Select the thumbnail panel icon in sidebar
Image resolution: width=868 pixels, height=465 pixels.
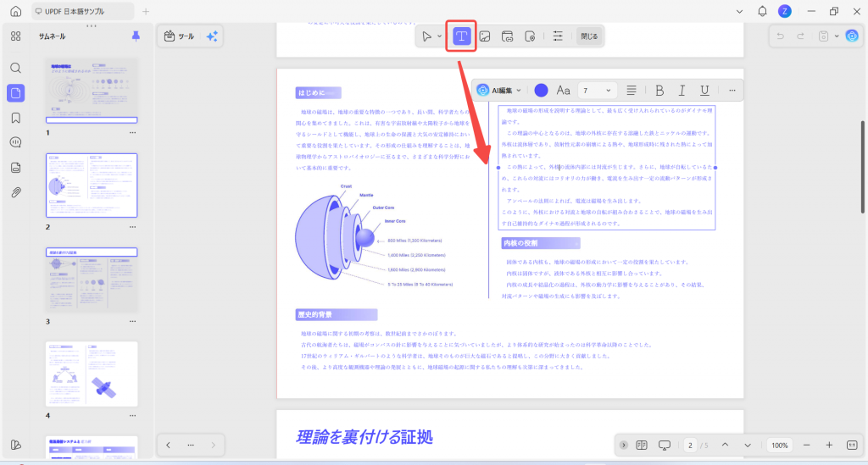(15, 93)
